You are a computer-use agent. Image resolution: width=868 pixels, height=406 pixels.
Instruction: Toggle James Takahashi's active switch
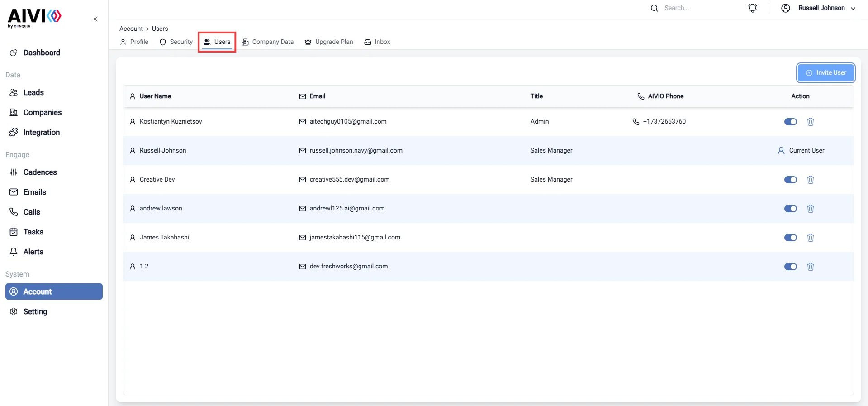[x=791, y=238]
